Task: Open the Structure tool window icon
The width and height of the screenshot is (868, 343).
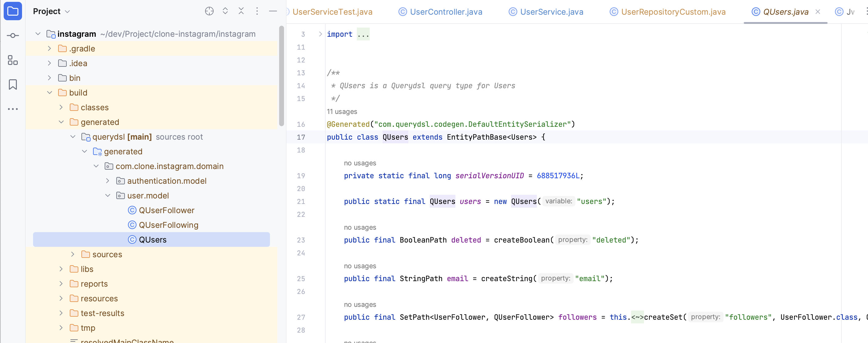Action: click(x=13, y=60)
